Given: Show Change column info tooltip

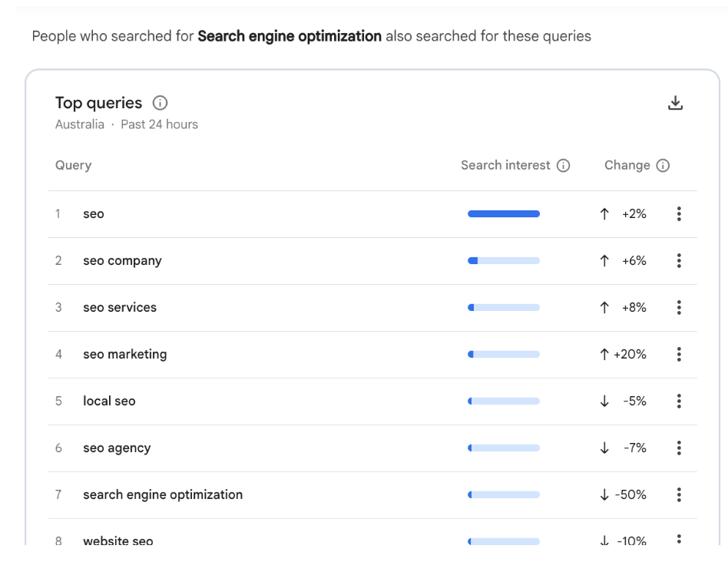Looking at the screenshot, I should tap(663, 166).
